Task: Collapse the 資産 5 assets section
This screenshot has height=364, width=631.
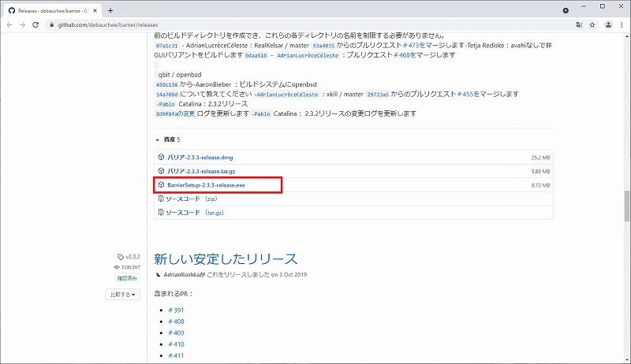Action: 168,139
